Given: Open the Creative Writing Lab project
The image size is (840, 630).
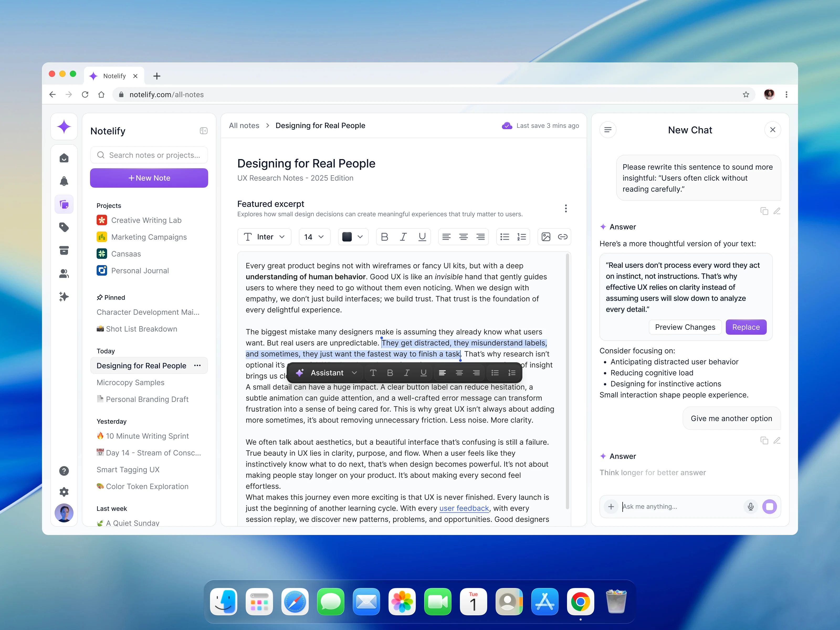Looking at the screenshot, I should click(x=146, y=220).
